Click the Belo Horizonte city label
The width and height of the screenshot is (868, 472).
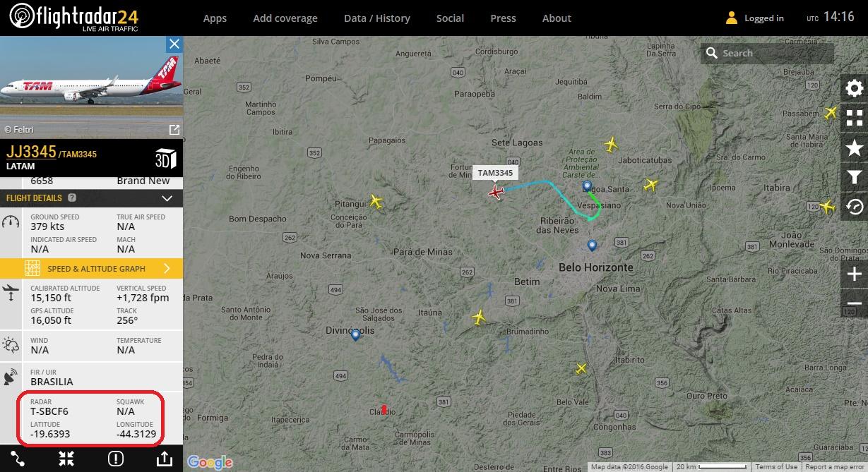(596, 267)
